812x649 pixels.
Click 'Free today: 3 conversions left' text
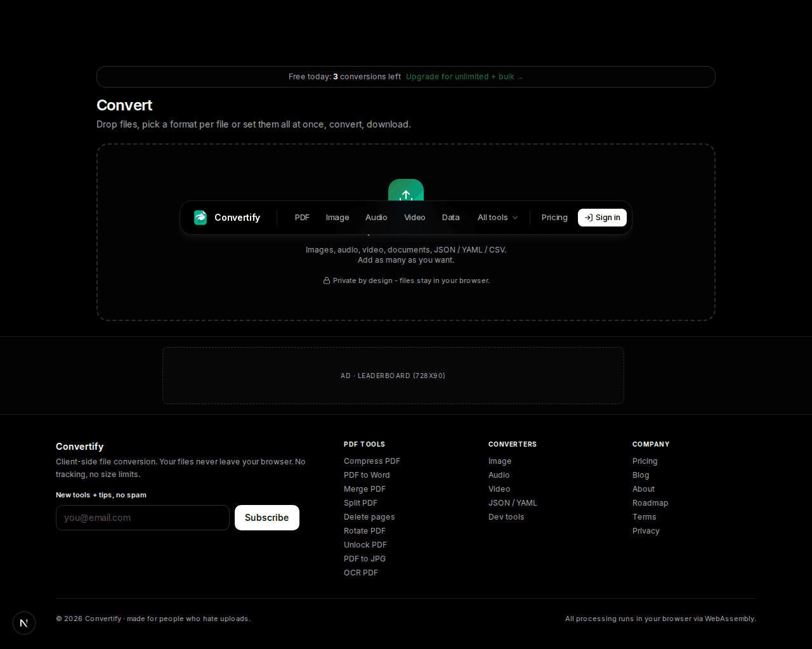344,77
